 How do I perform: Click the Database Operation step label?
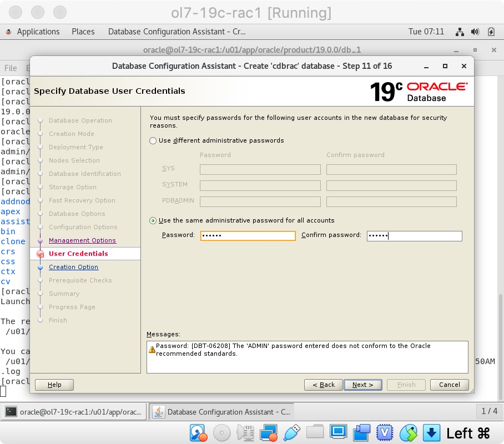tap(80, 120)
